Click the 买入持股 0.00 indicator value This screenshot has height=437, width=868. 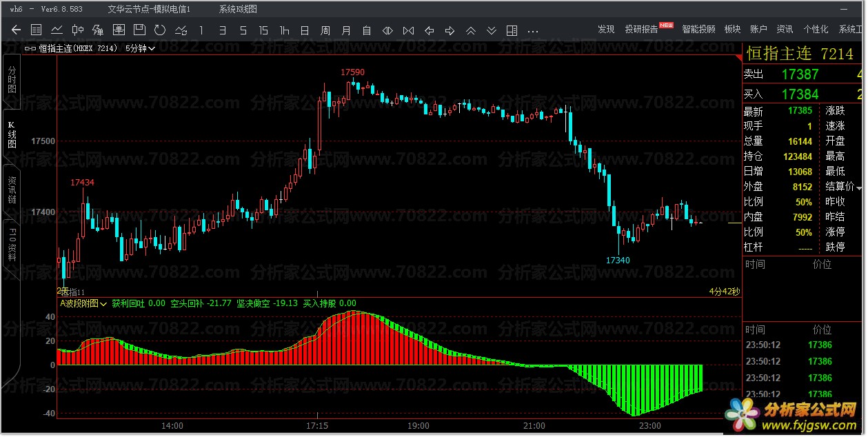[x=330, y=303]
